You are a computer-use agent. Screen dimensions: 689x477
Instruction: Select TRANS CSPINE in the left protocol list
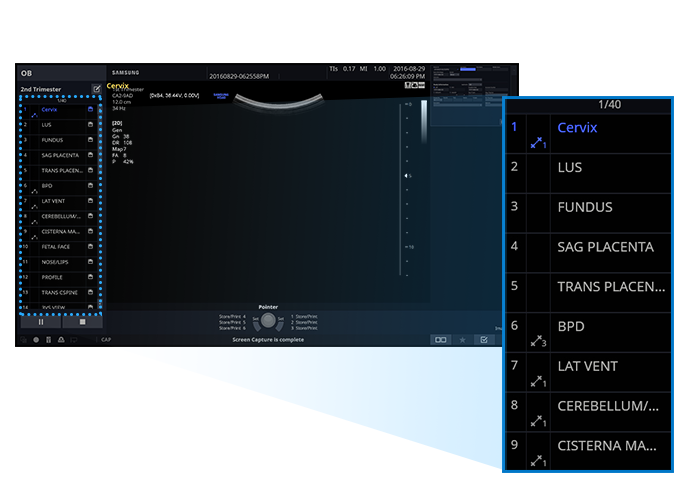[x=59, y=293]
